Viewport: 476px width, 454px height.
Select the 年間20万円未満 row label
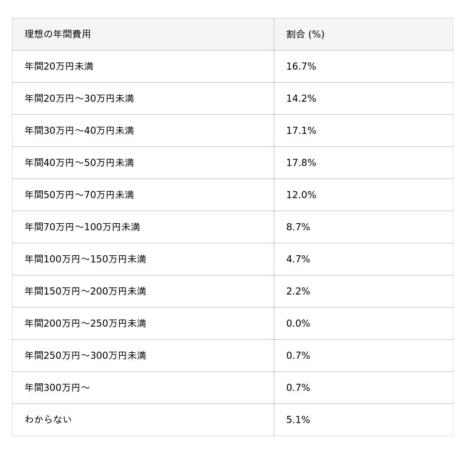pos(59,67)
